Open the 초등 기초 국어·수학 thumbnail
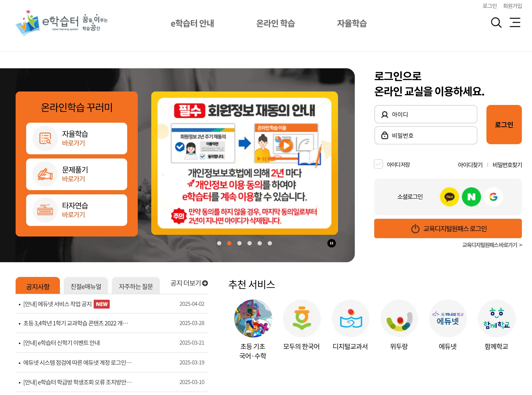532x395 pixels. pyautogui.click(x=253, y=319)
